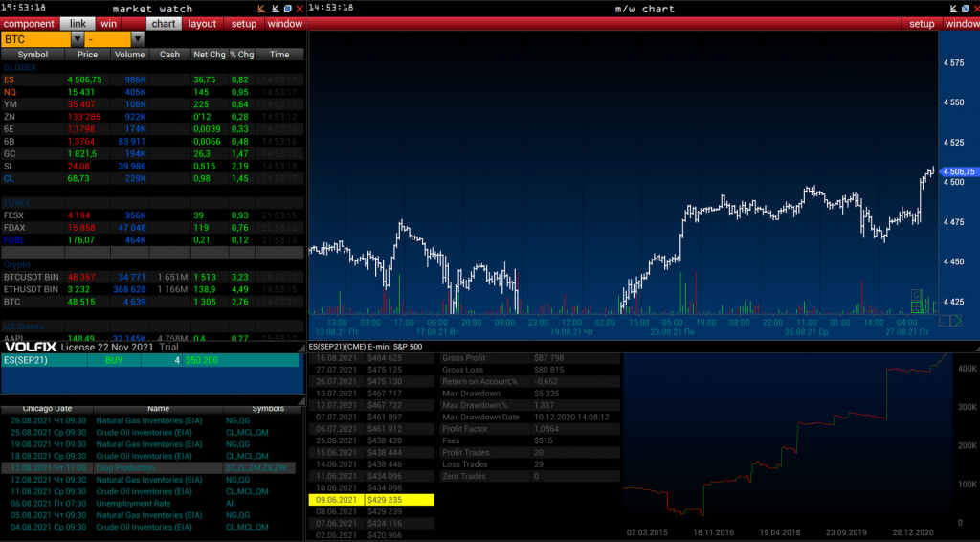Click the G icon on chart

pyautogui.click(x=916, y=295)
